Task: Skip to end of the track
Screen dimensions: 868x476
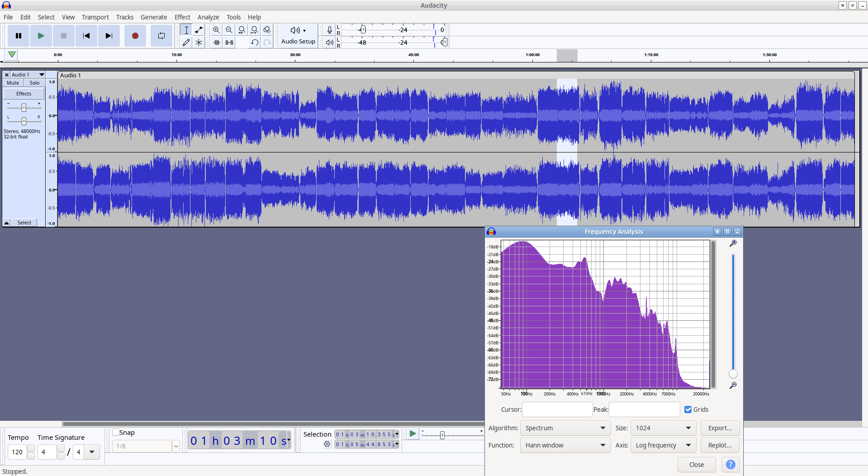Action: click(109, 36)
